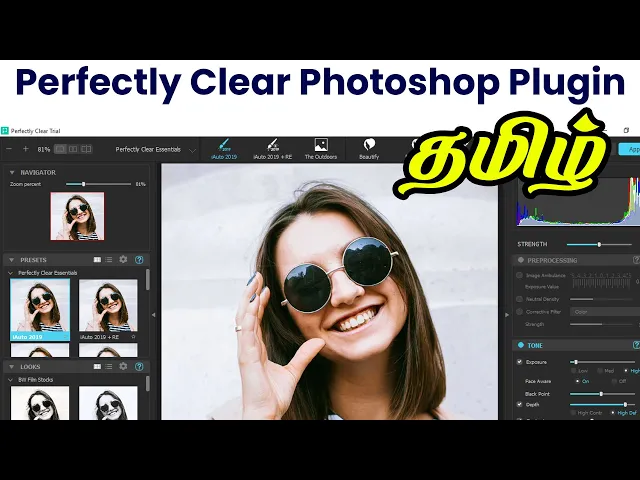Click the zoom in plus icon
Screen dimensions: 640x480
[x=25, y=149]
